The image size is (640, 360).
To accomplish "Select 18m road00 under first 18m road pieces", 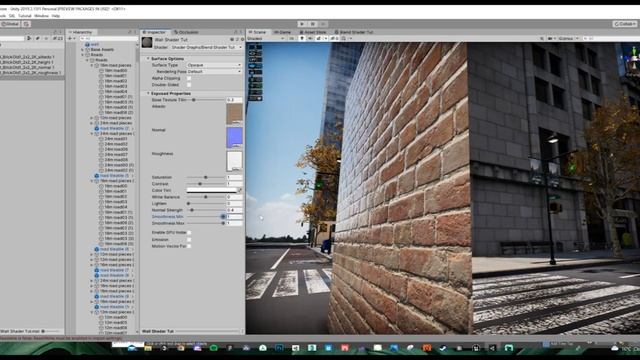I will click(x=116, y=71).
